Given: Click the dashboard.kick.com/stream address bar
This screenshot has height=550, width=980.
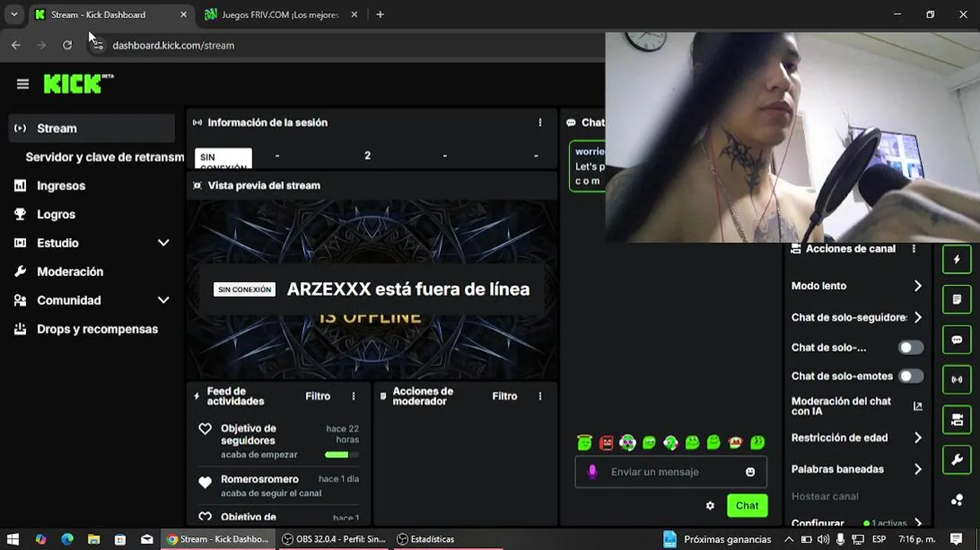Looking at the screenshot, I should point(173,45).
